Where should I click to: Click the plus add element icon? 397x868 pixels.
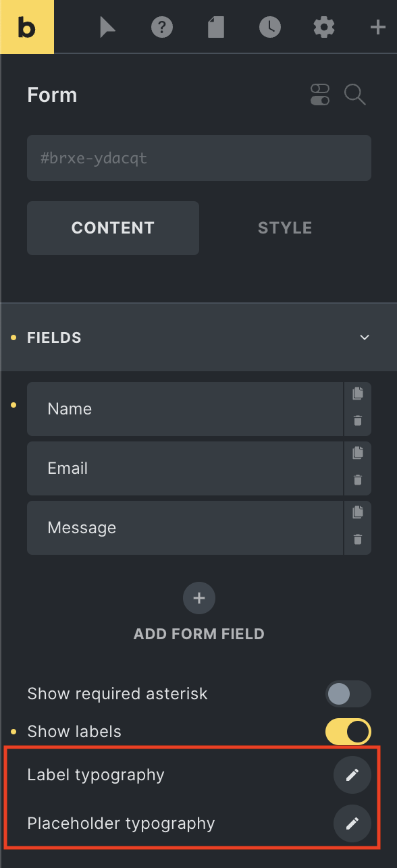click(377, 28)
